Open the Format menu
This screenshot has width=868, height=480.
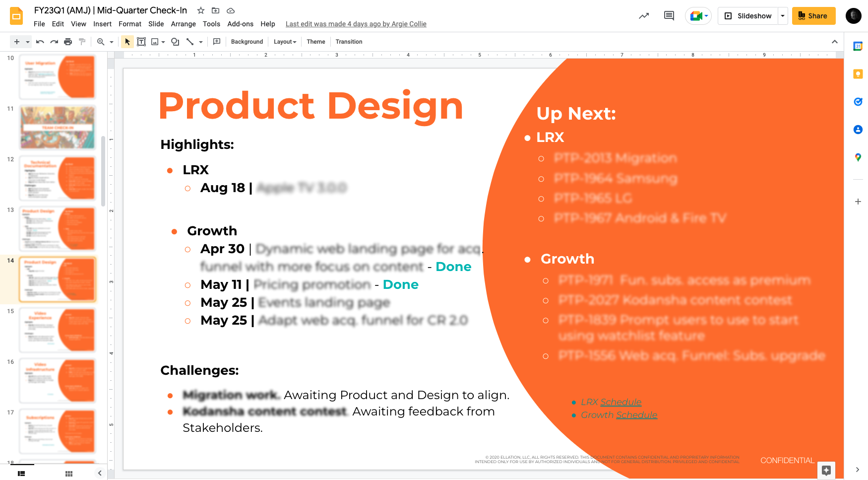tap(130, 24)
